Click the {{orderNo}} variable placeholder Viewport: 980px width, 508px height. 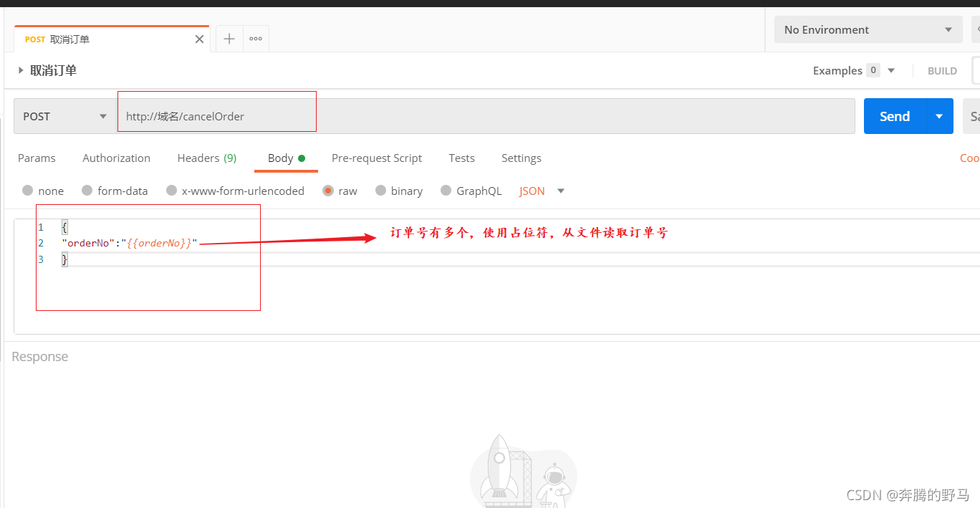pos(158,243)
